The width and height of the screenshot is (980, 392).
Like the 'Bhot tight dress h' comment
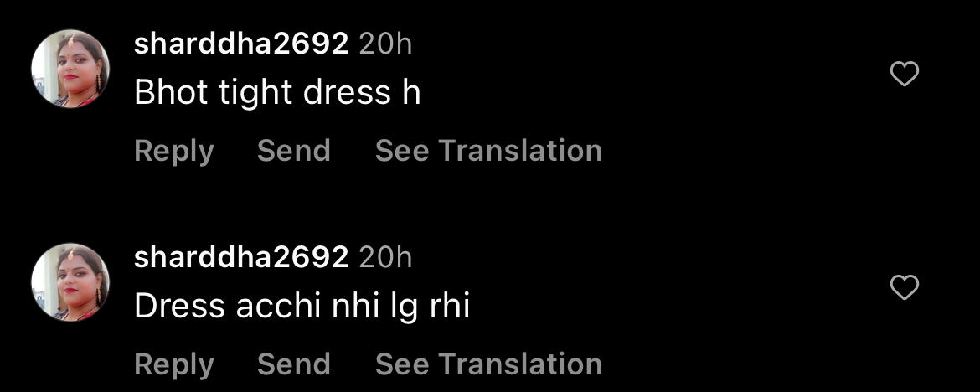[904, 75]
